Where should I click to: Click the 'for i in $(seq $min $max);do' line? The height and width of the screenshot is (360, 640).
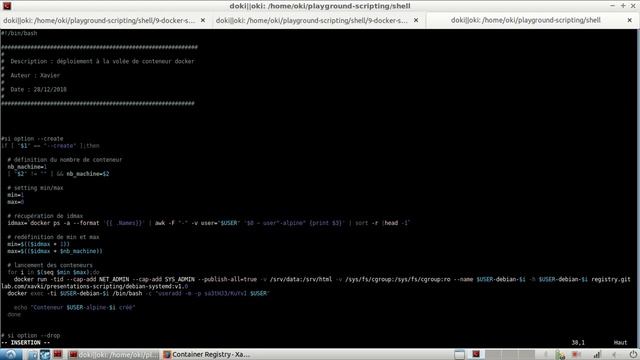coord(53,272)
